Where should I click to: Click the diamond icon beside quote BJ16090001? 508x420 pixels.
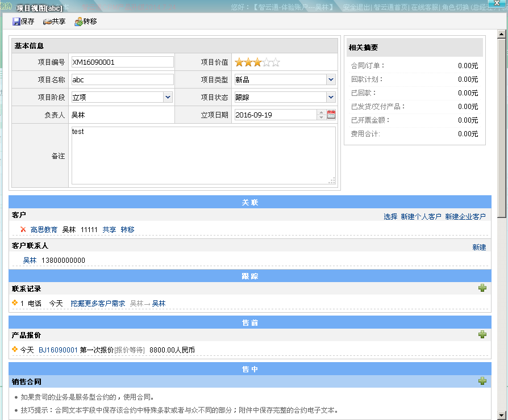pos(15,350)
